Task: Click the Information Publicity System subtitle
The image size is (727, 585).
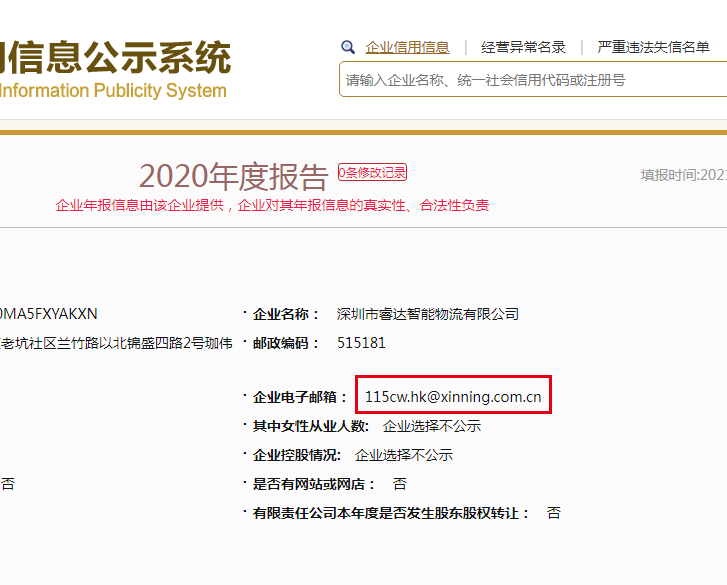Action: tap(113, 90)
